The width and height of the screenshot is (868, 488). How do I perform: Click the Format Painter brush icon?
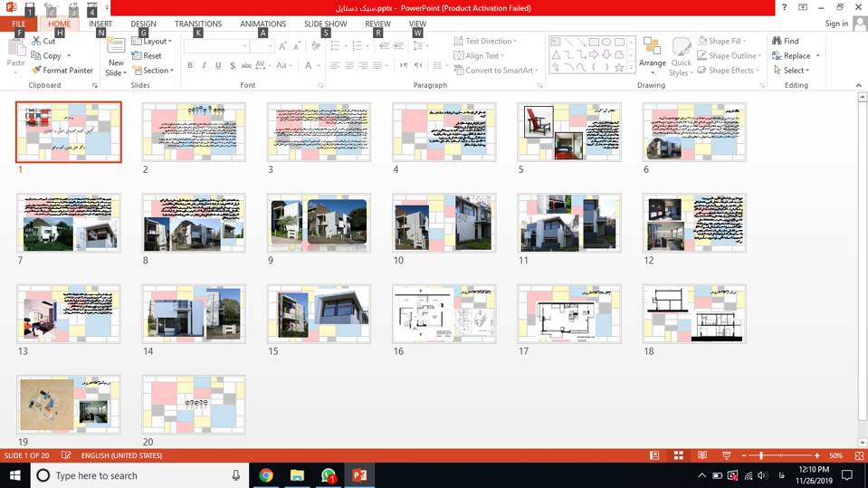pyautogui.click(x=36, y=71)
